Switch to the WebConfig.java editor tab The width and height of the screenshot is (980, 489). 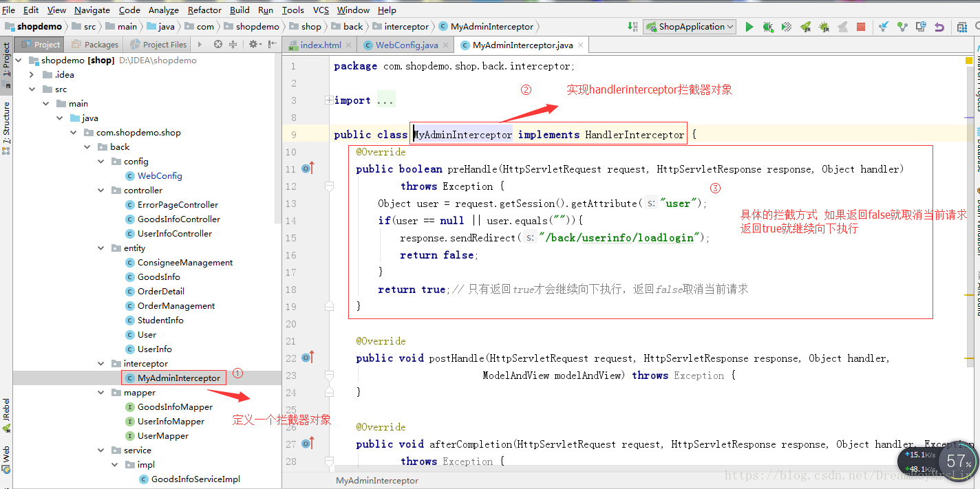pyautogui.click(x=407, y=45)
